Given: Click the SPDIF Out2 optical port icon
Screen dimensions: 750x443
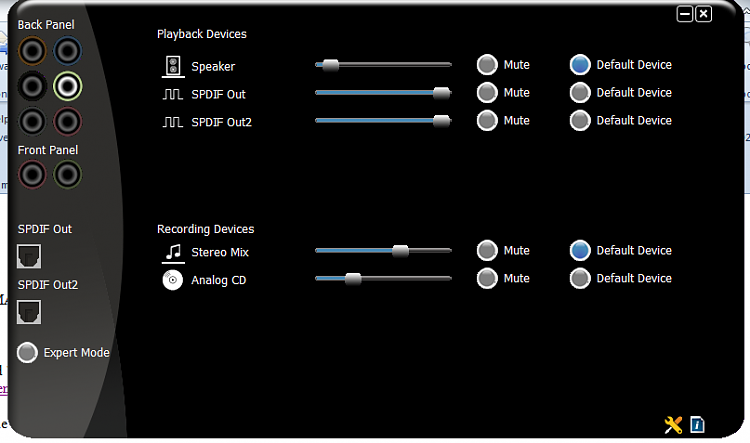Looking at the screenshot, I should (29, 312).
